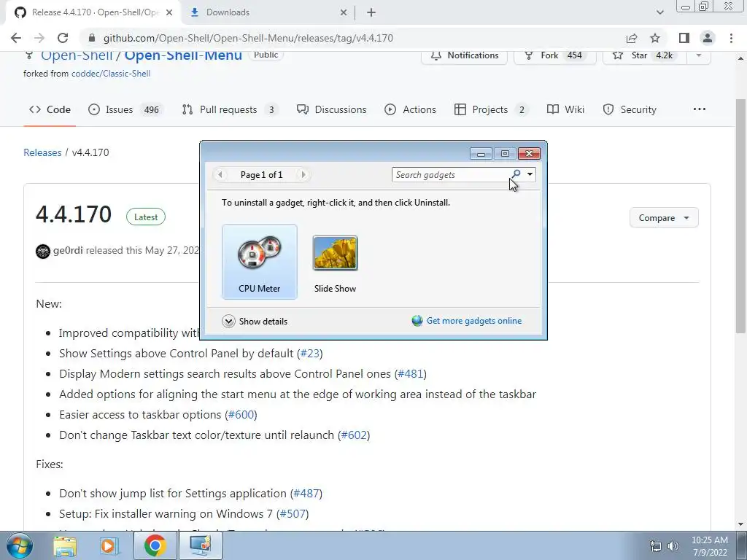Image resolution: width=747 pixels, height=560 pixels.
Task: Open the Actions tab
Action: [410, 109]
